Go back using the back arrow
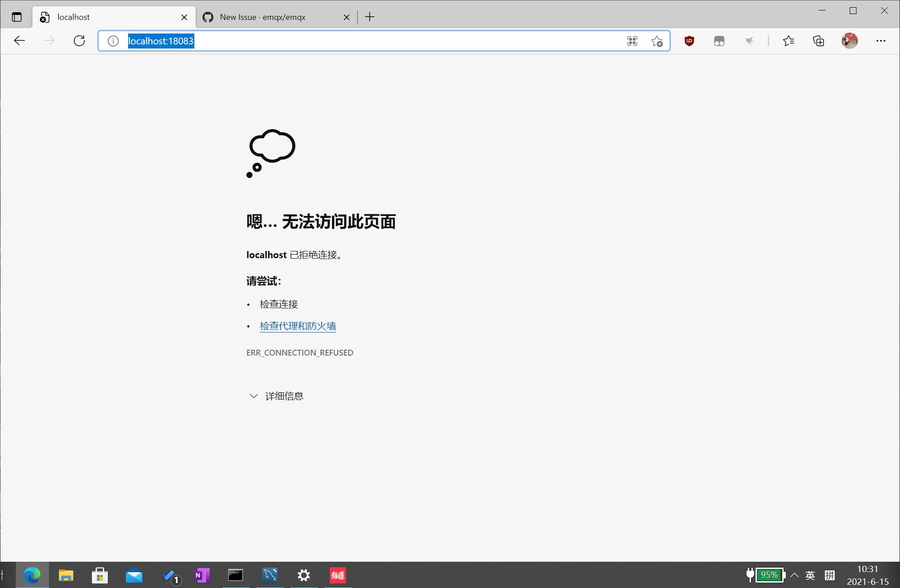Screen dimensions: 900x588 19,41
